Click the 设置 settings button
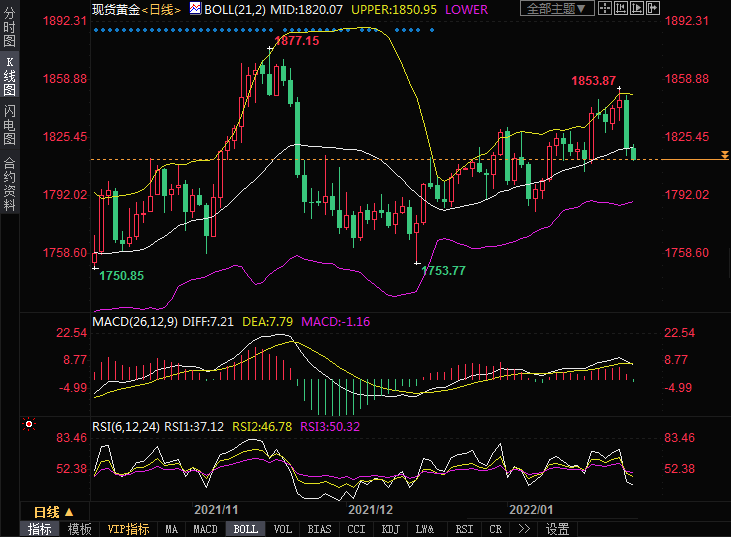 pyautogui.click(x=558, y=529)
